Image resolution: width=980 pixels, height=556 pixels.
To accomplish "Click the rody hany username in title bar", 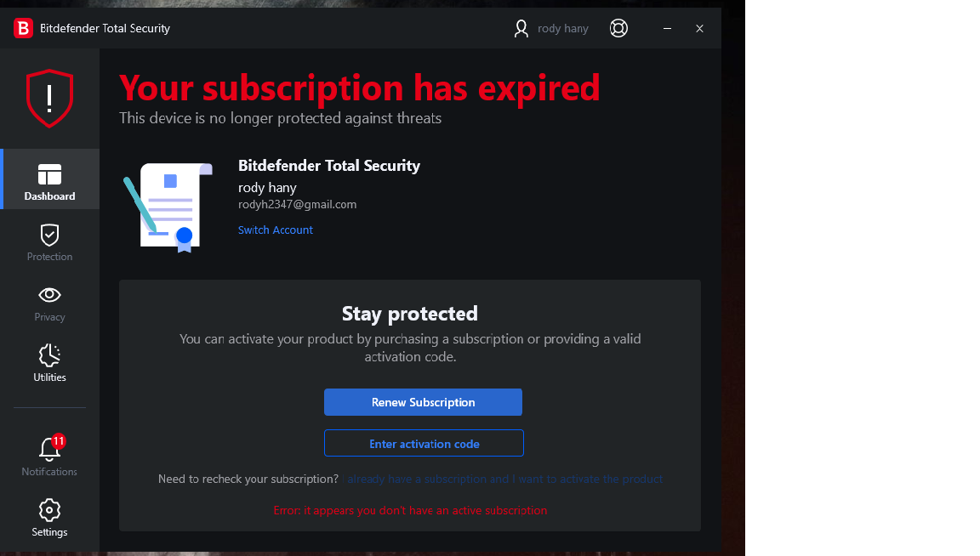I will click(562, 29).
